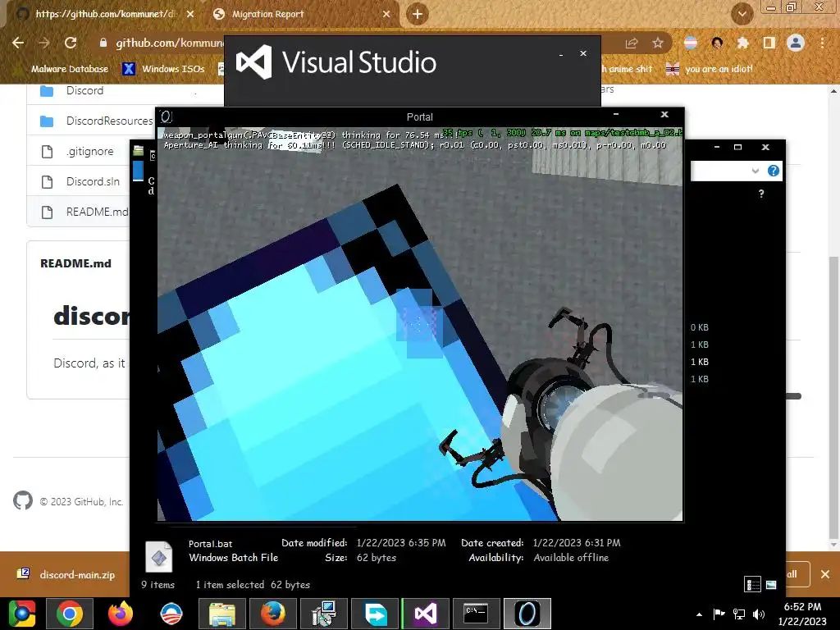Open the Obama logo app on taskbar
This screenshot has height=630, width=840.
(x=171, y=614)
